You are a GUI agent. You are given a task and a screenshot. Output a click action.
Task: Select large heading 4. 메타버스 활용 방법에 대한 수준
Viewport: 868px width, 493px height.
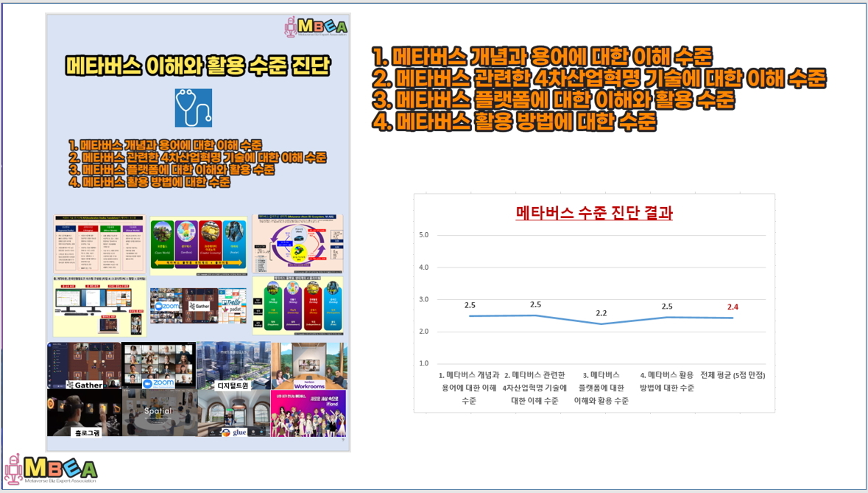[x=514, y=122]
